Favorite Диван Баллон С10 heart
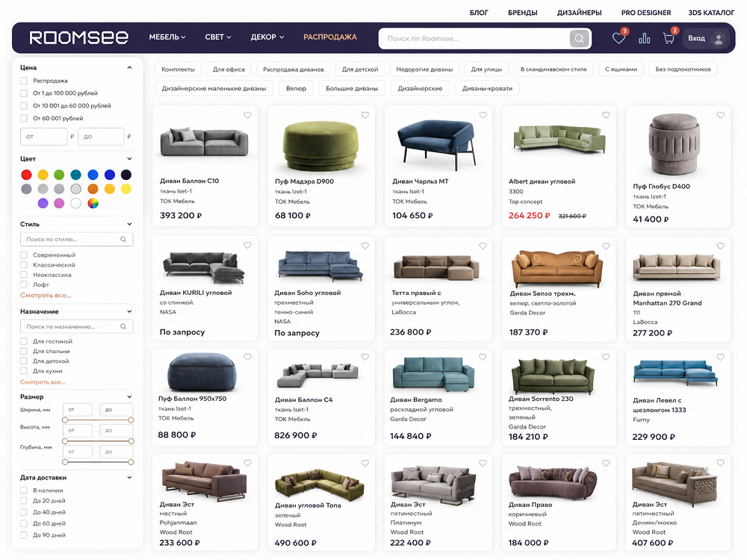Viewport: 747px width, 560px height. click(247, 115)
